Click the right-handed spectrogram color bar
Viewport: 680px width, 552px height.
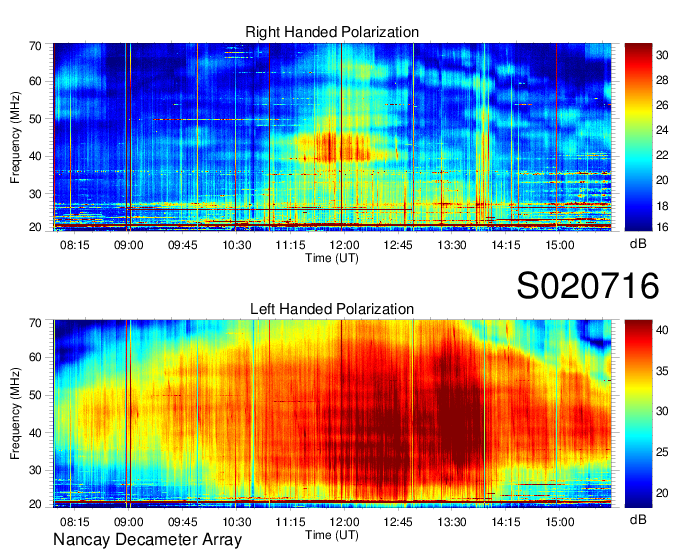pyautogui.click(x=638, y=137)
